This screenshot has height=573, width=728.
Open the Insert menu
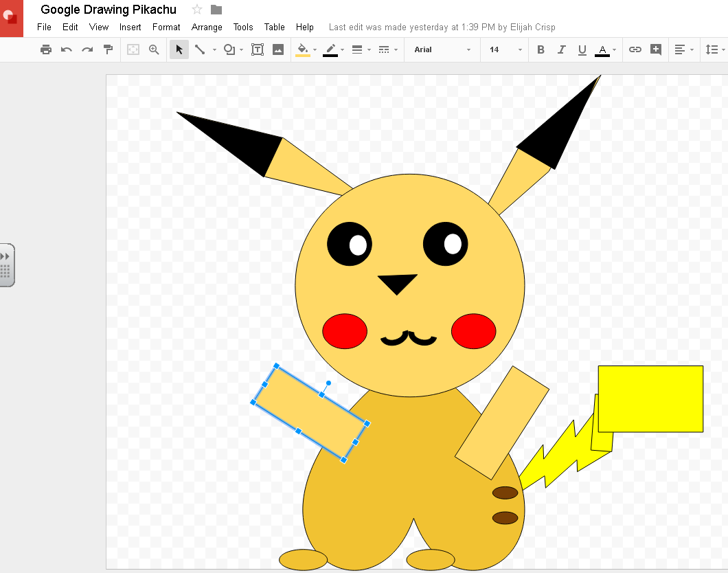click(130, 27)
